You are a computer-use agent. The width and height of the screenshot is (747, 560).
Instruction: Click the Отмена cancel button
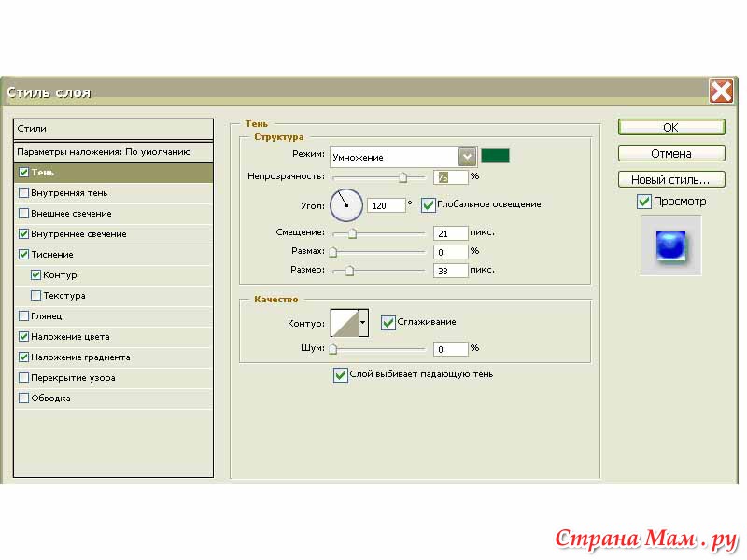tap(671, 153)
